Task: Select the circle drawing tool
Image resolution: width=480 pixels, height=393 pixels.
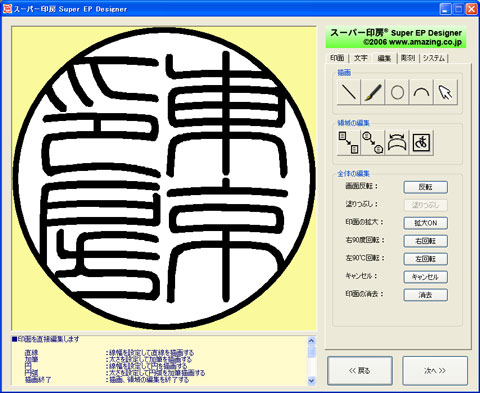Action: 397,92
